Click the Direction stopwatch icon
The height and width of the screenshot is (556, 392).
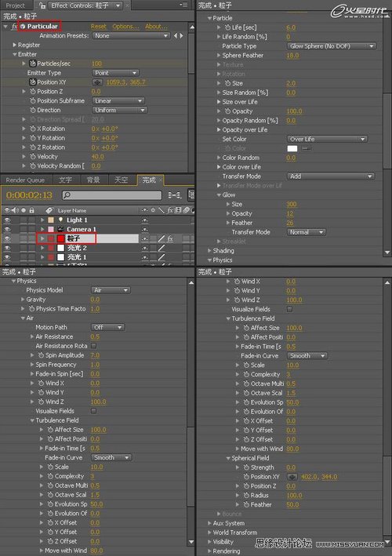tap(33, 110)
